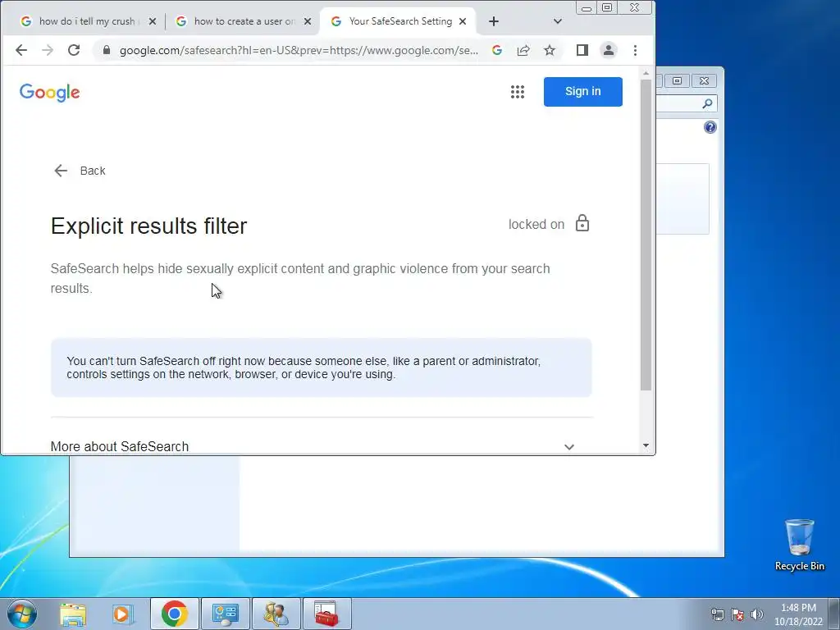This screenshot has width=840, height=630.
Task: Click the page vertical scrollbar thumb
Action: (646, 235)
